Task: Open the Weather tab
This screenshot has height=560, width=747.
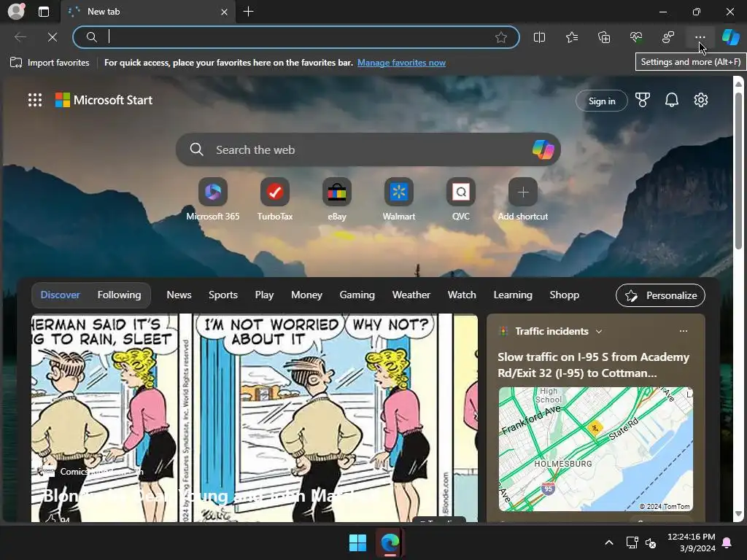Action: click(411, 295)
